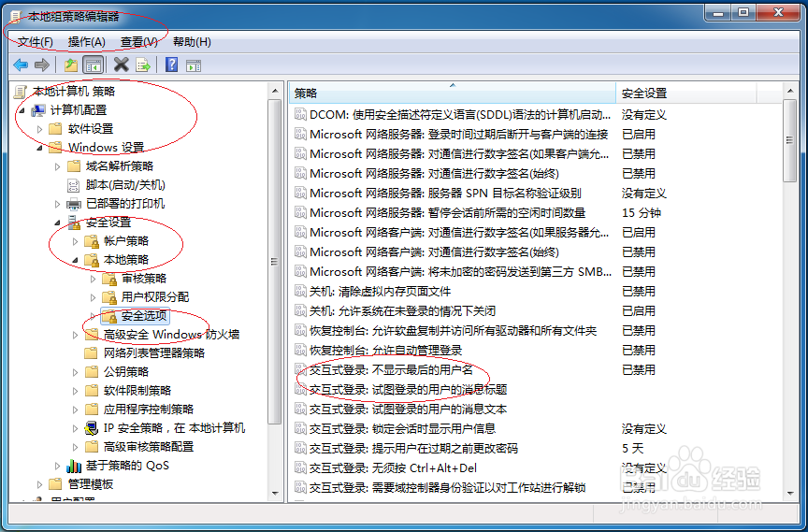Select policy 交互式登录: 试图登录的用户的消息标题
Screen dimensions: 808x532
[408, 389]
